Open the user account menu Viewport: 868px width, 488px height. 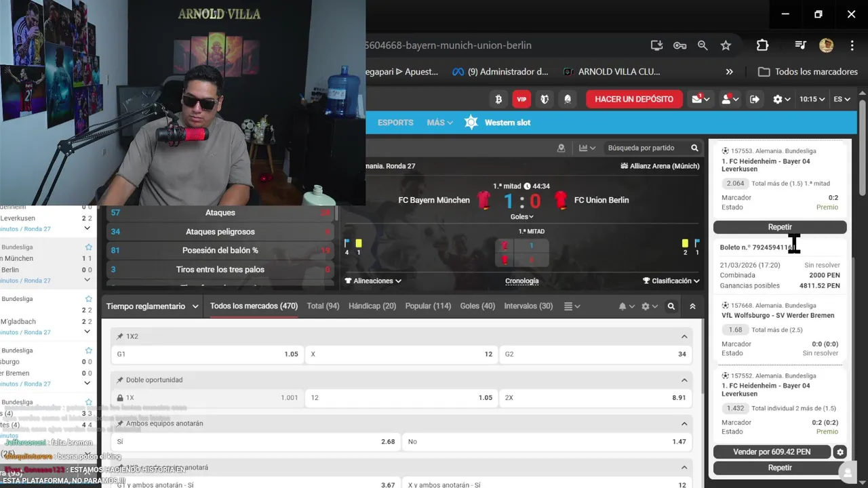[x=730, y=99]
